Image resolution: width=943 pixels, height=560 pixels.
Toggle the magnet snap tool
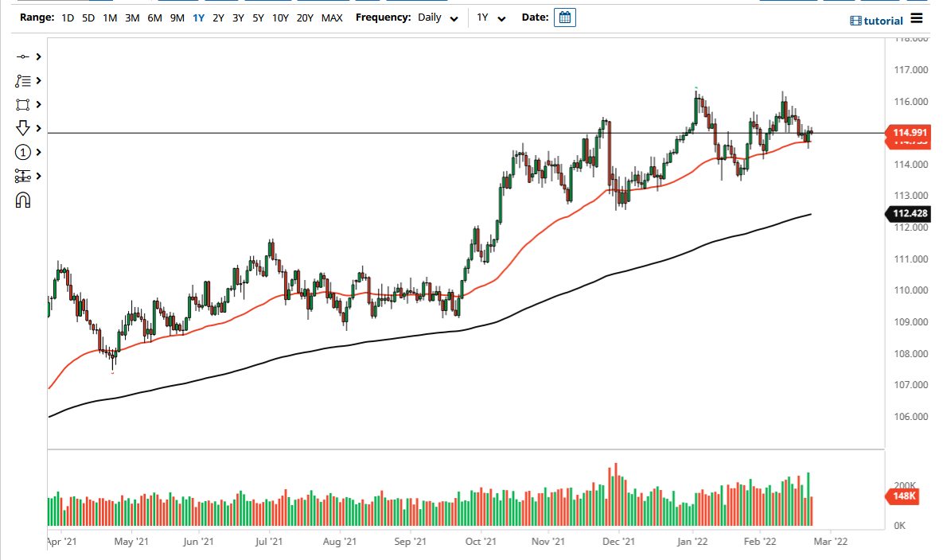(x=21, y=200)
